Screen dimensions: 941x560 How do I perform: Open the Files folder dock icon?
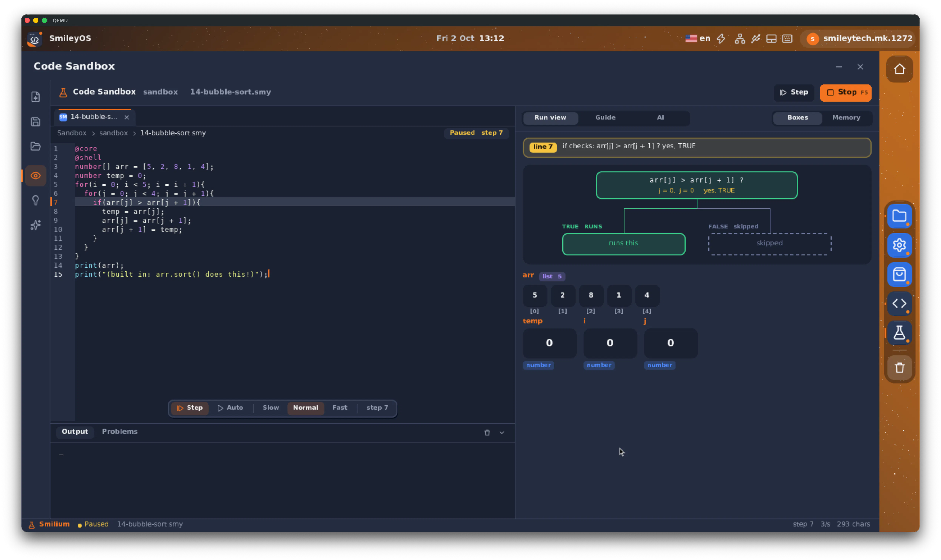pyautogui.click(x=899, y=216)
